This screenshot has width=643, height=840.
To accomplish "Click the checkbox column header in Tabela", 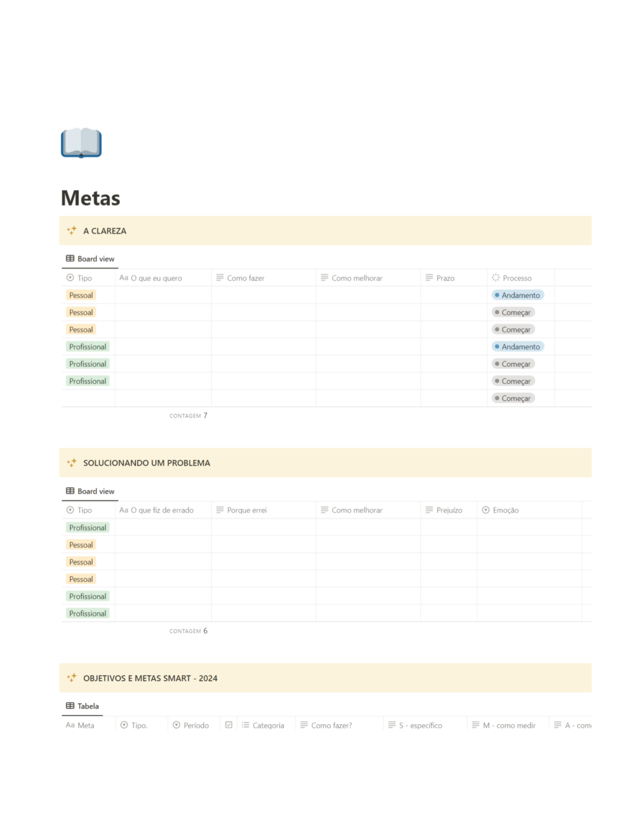I will click(229, 725).
